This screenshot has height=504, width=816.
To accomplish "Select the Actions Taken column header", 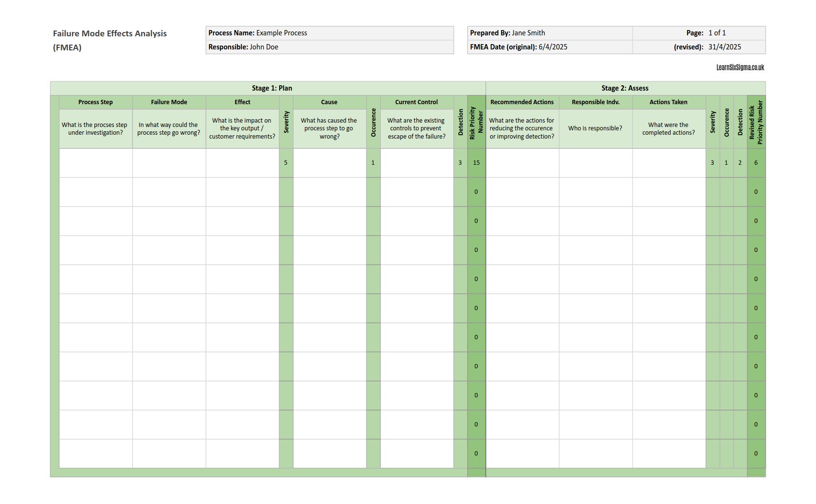I will coord(669,102).
